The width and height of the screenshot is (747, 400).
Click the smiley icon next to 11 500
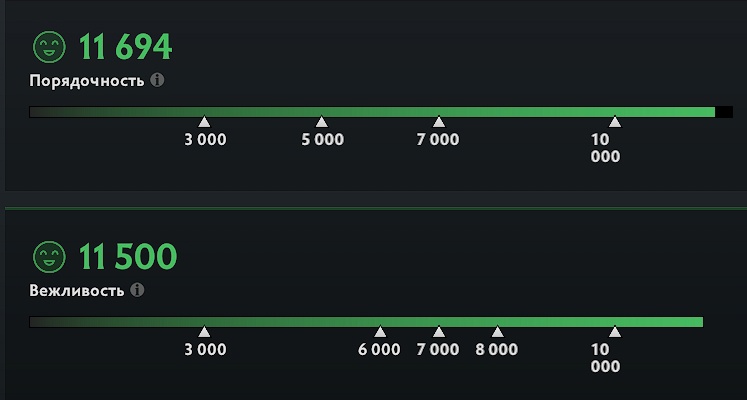click(49, 257)
